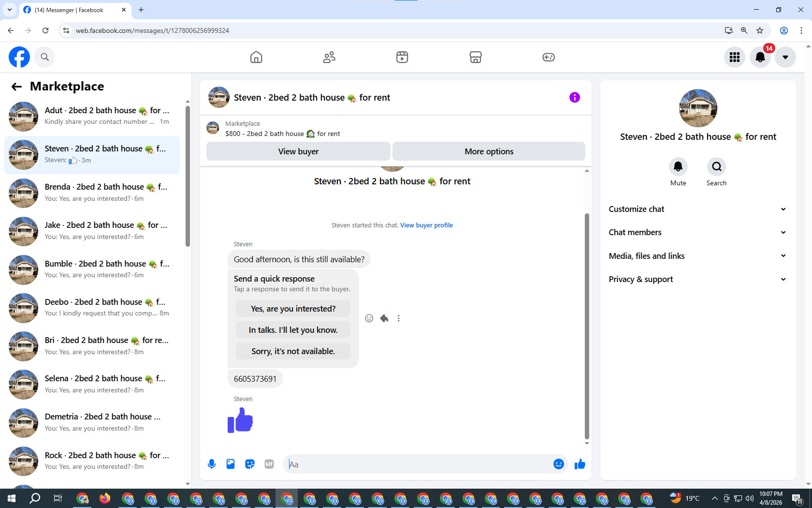Send a thumbs-up like
This screenshot has width=812, height=508.
click(580, 464)
